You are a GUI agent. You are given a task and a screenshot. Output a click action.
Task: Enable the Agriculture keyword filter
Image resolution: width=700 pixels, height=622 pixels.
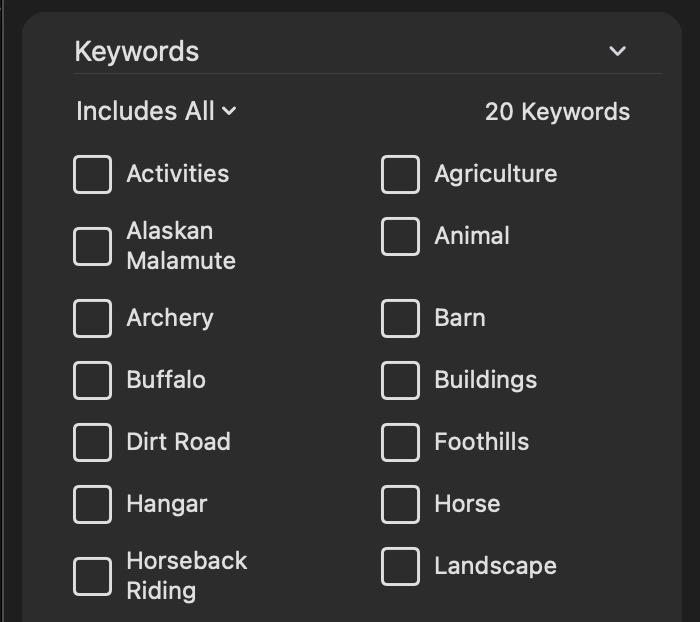[x=400, y=174]
